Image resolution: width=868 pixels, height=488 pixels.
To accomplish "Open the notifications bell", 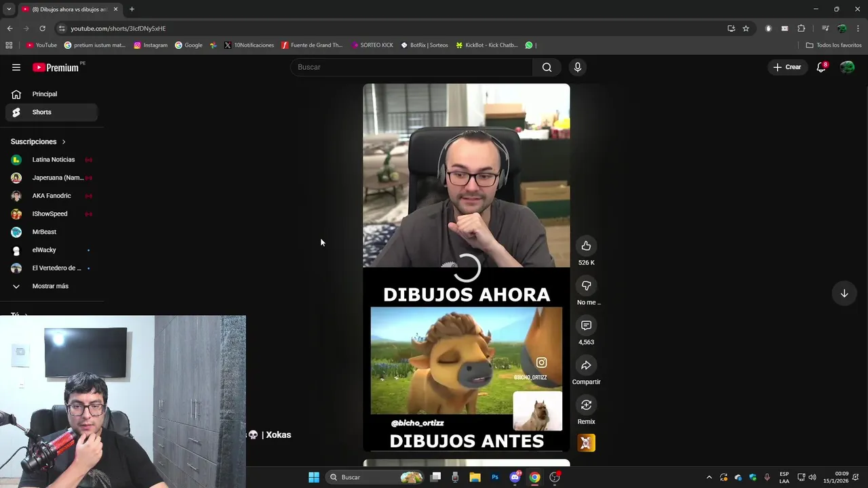I will tap(821, 67).
